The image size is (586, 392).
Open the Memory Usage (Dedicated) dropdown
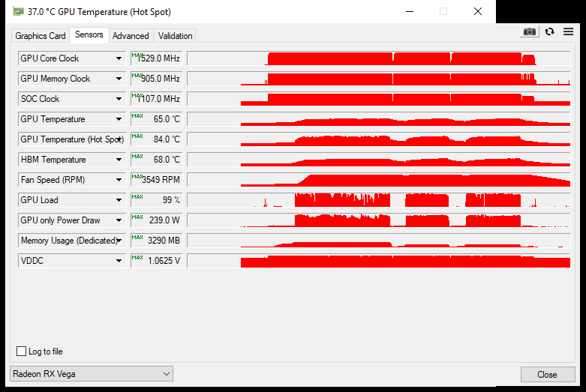(119, 241)
